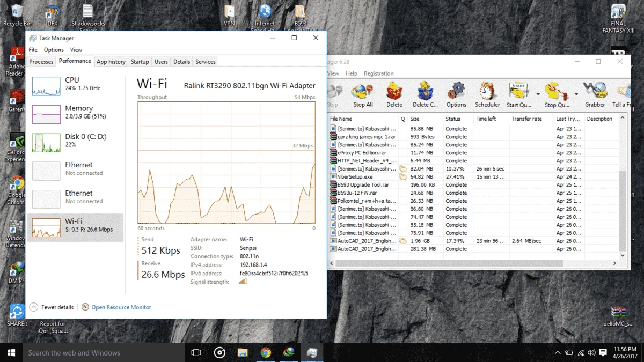This screenshot has height=362, width=644.
Task: Open Task View from the taskbar
Action: [196, 352]
